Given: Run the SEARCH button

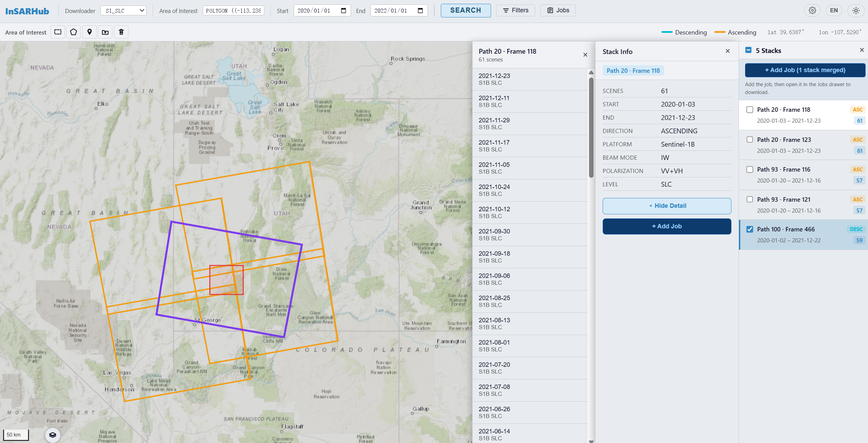Looking at the screenshot, I should [466, 10].
